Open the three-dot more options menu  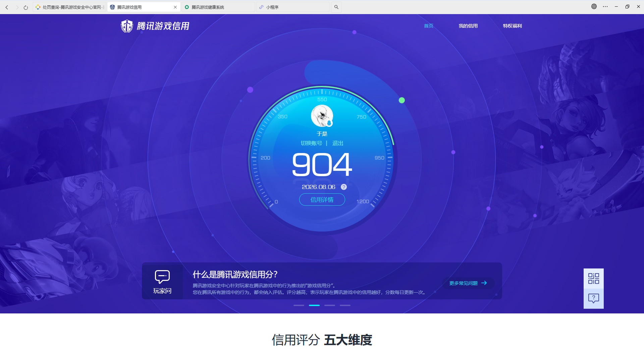[x=605, y=6]
